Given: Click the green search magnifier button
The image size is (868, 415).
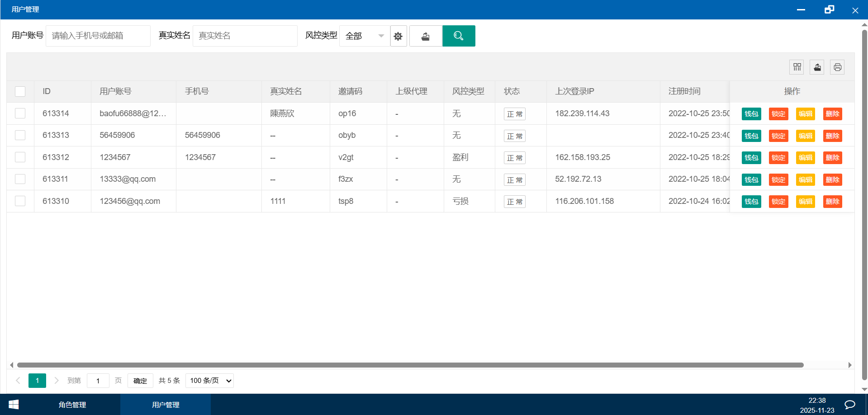Looking at the screenshot, I should click(x=458, y=36).
